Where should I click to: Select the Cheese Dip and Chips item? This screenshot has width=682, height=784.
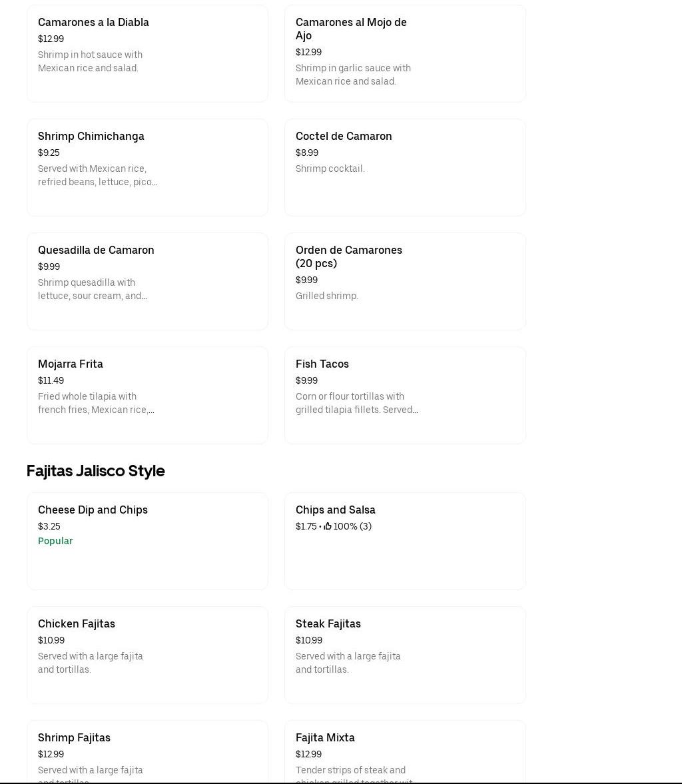pyautogui.click(x=147, y=541)
